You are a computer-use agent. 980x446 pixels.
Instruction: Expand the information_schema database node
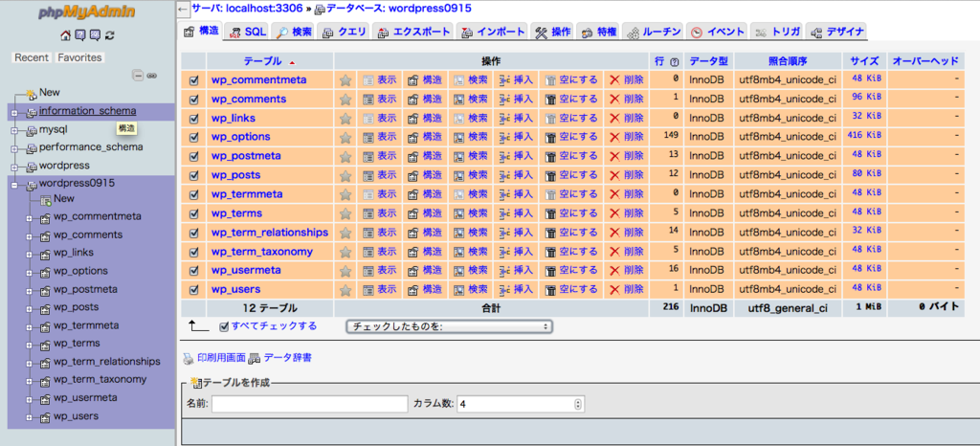click(13, 113)
